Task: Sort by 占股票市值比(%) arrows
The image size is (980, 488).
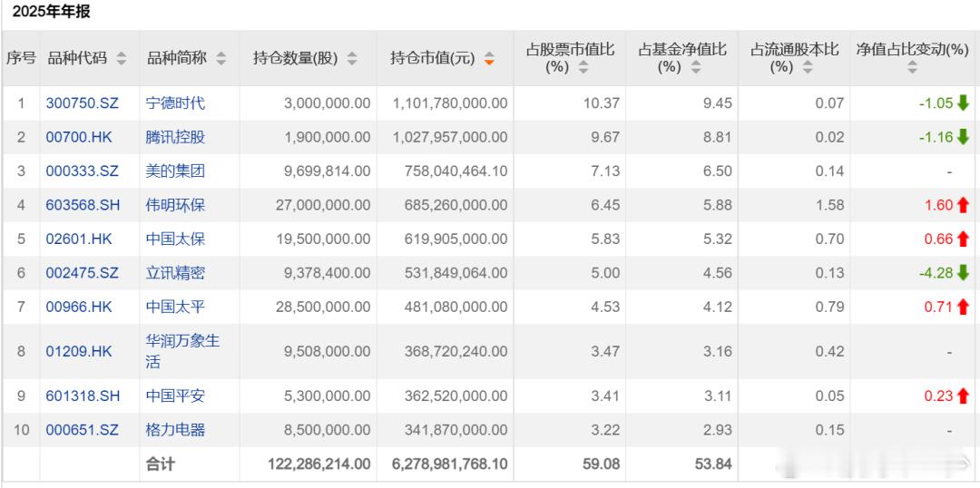Action: [583, 67]
